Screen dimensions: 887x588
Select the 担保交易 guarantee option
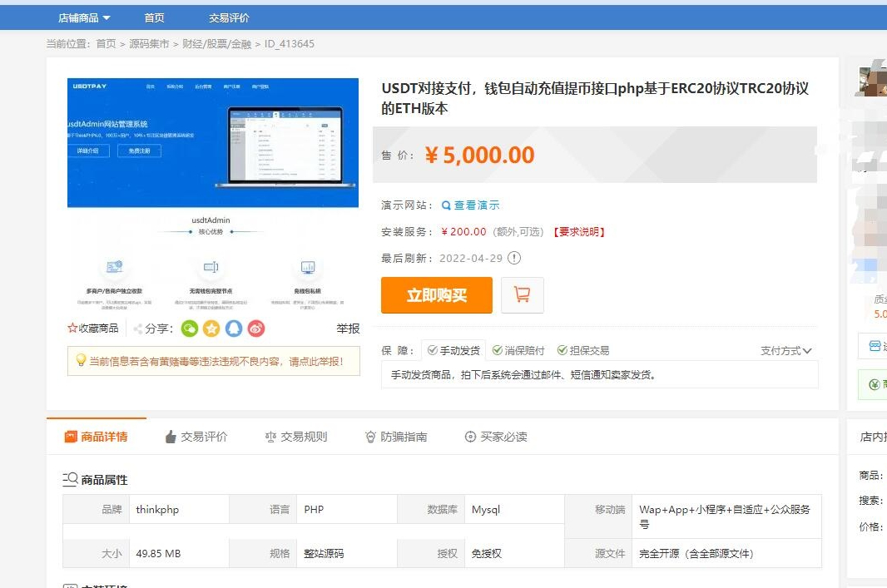tap(583, 350)
